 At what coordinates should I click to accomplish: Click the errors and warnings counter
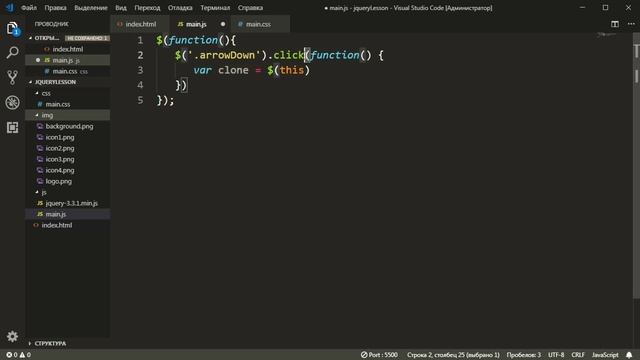click(18, 355)
